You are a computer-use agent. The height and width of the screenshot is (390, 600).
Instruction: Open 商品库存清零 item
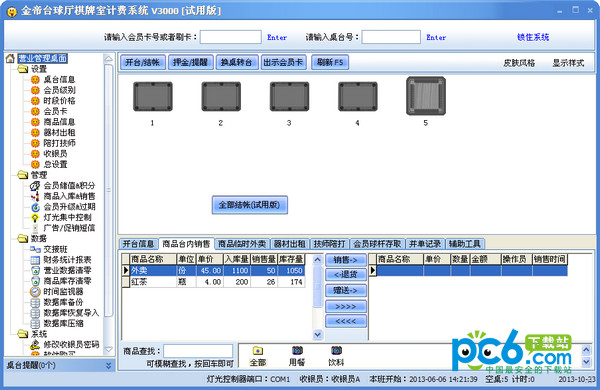67,281
